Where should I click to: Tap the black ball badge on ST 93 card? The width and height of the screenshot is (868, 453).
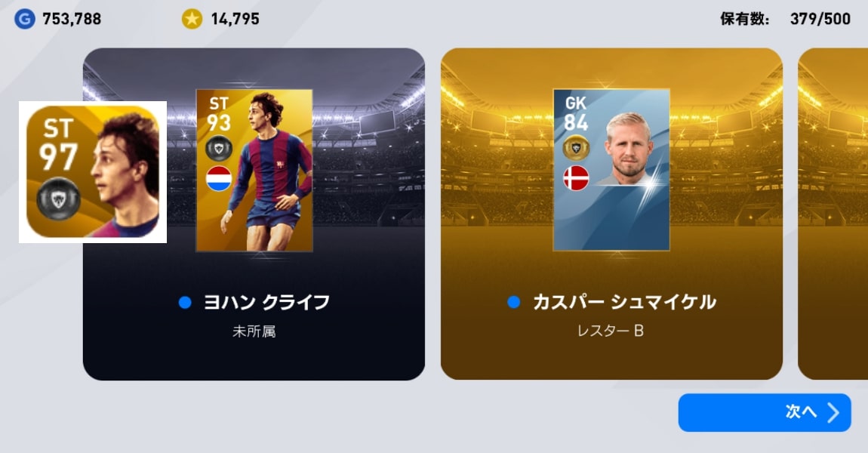coord(219,149)
